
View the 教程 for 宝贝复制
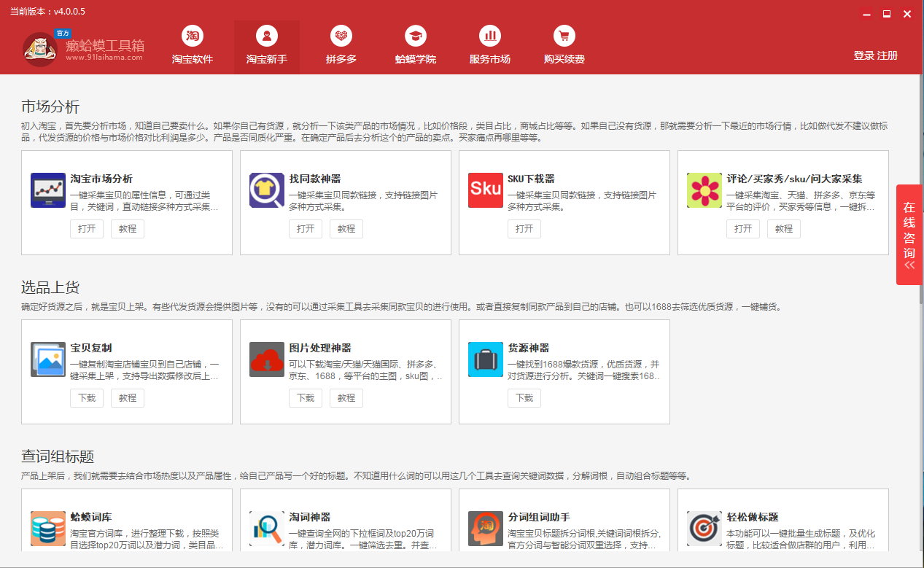[x=128, y=398]
